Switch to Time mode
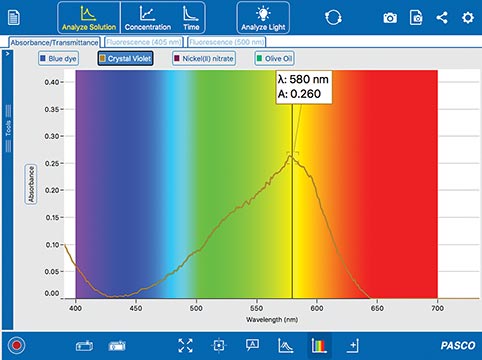Image resolution: width=482 pixels, height=360 pixels. 191,18
